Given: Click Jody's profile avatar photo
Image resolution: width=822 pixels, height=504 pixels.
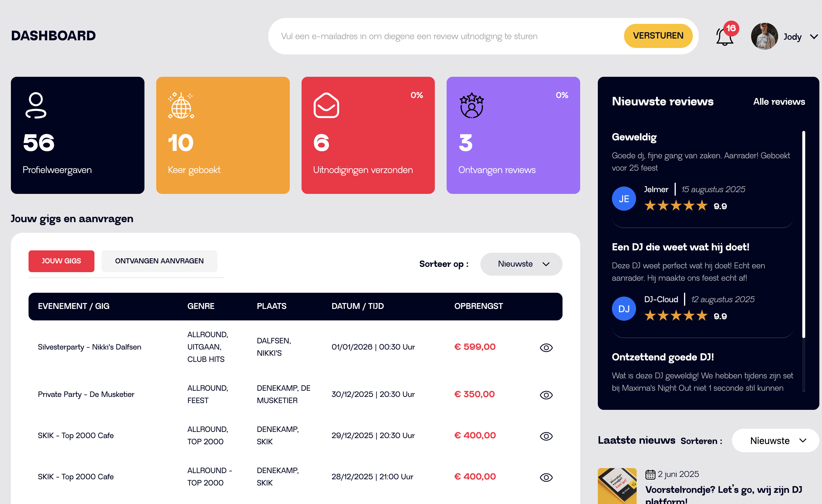Looking at the screenshot, I should (764, 36).
